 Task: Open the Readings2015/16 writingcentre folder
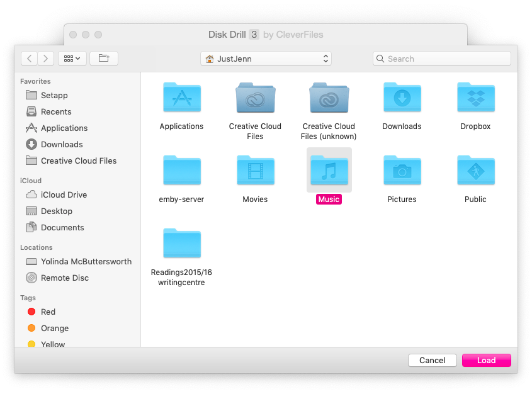(181, 244)
